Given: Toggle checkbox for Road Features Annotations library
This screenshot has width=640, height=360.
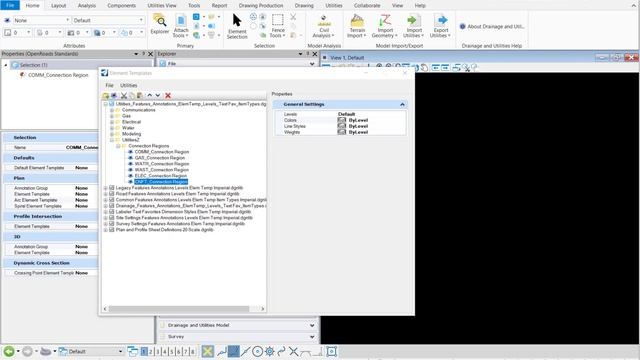Looking at the screenshot, I should pos(111,194).
